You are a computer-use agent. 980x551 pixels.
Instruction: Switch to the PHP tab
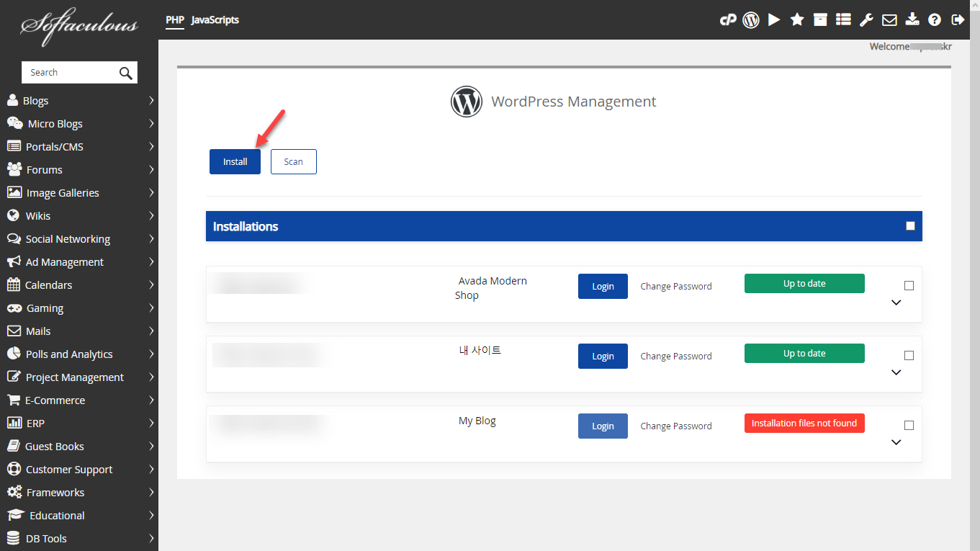pyautogui.click(x=175, y=20)
